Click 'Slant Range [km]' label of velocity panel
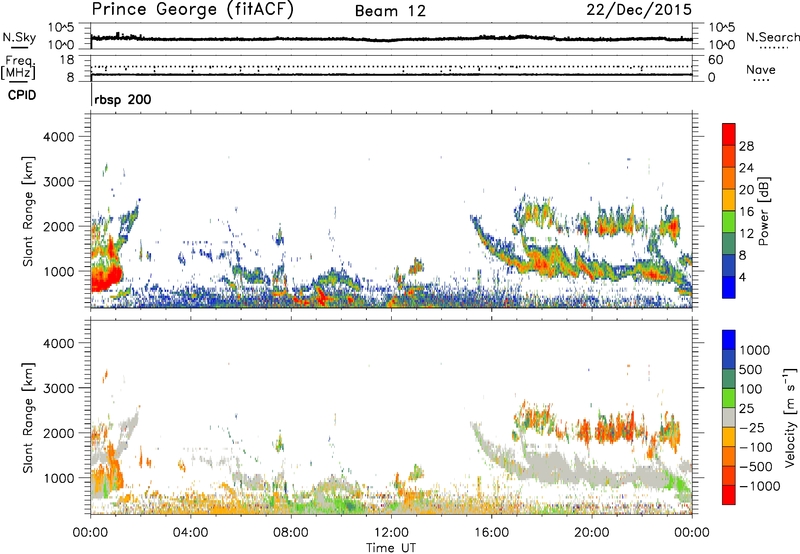 pyautogui.click(x=28, y=418)
